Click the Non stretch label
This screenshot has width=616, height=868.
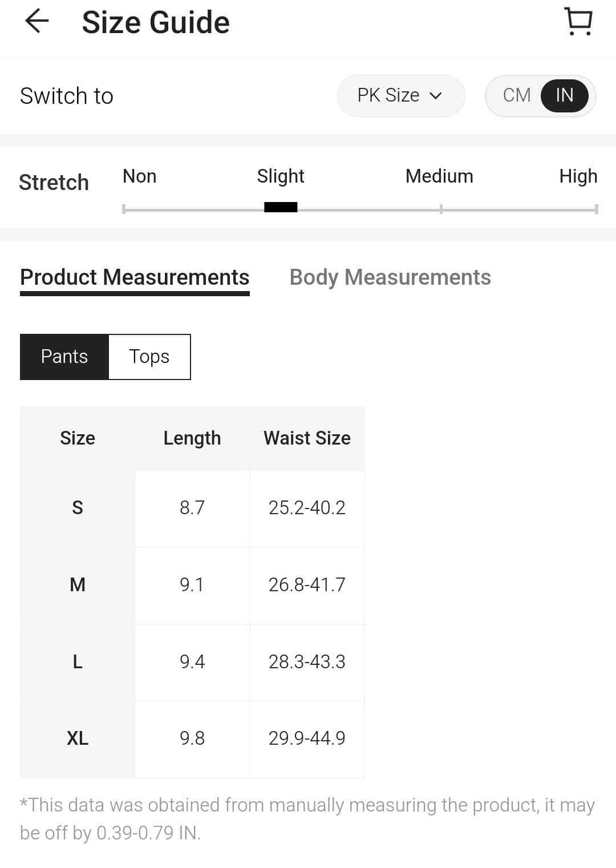pos(140,176)
